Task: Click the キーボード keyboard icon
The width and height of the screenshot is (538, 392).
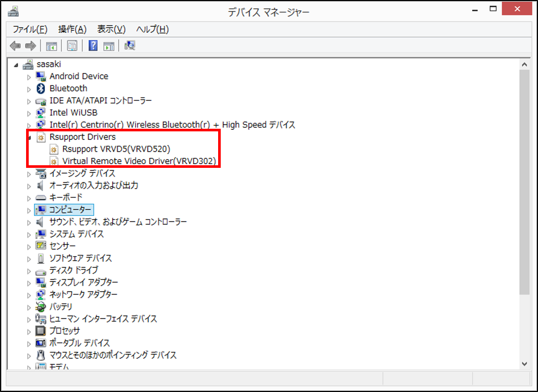Action: [x=41, y=198]
